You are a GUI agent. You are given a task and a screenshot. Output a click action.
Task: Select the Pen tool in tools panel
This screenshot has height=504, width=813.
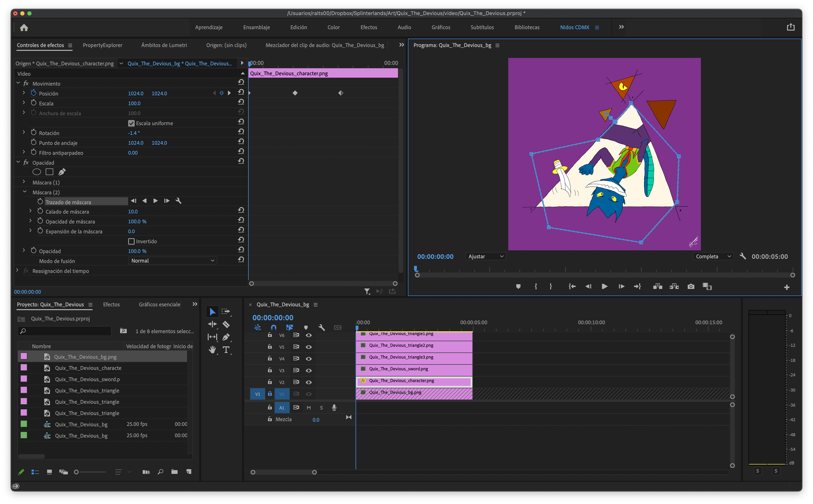coord(226,337)
